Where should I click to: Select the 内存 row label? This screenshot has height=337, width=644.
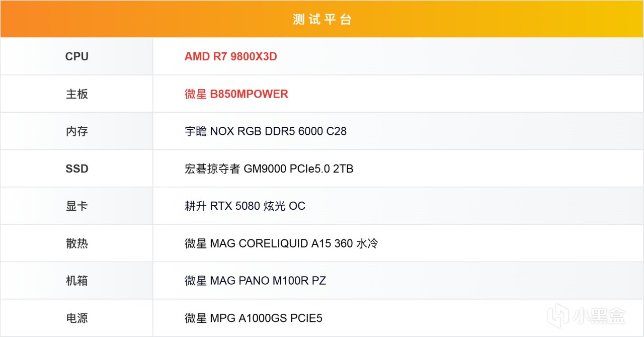[76, 131]
